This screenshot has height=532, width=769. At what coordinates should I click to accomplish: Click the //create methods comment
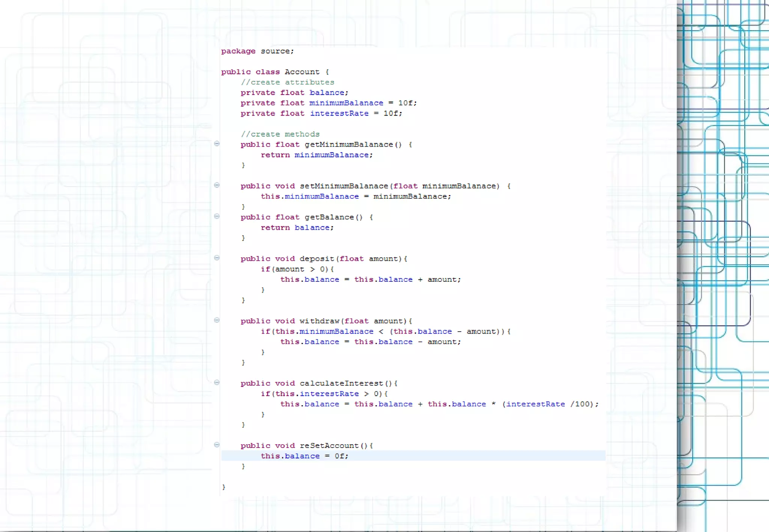click(x=280, y=134)
